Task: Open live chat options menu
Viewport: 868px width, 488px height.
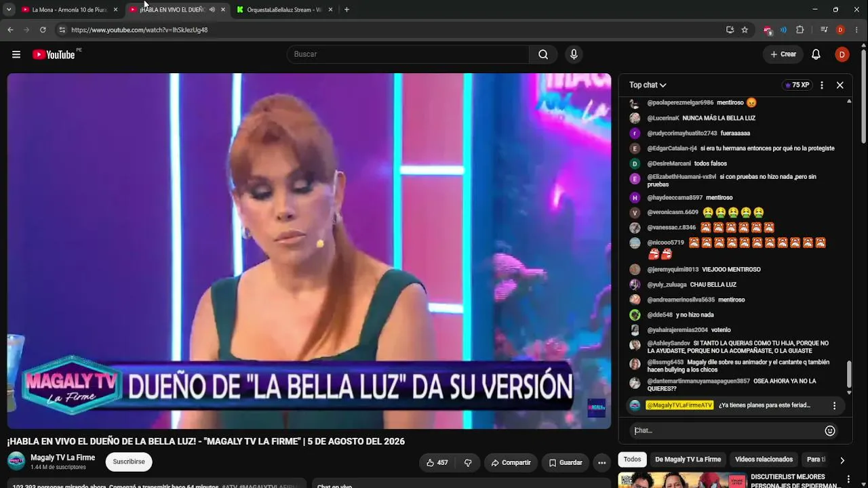Action: 821,85
